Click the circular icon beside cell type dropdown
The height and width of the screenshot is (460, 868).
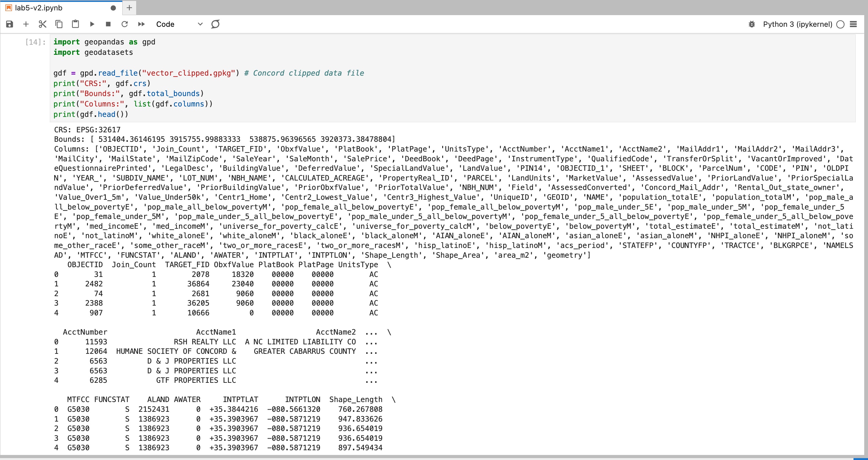[x=215, y=24]
